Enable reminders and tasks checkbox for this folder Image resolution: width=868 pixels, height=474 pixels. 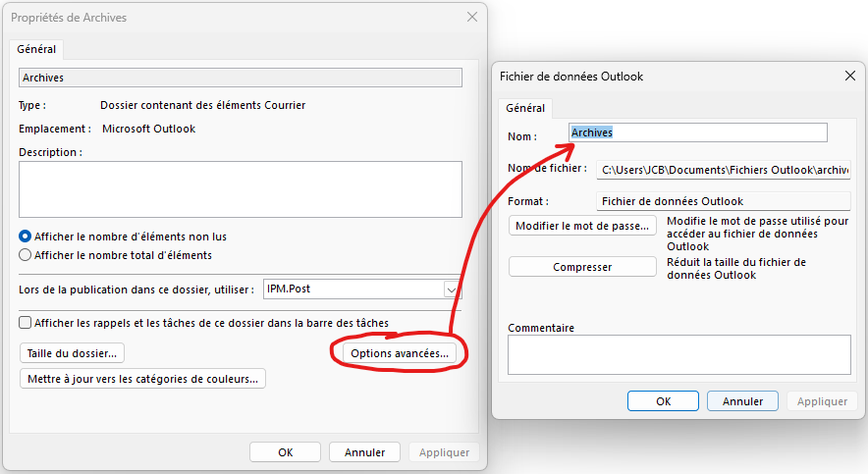[x=26, y=322]
